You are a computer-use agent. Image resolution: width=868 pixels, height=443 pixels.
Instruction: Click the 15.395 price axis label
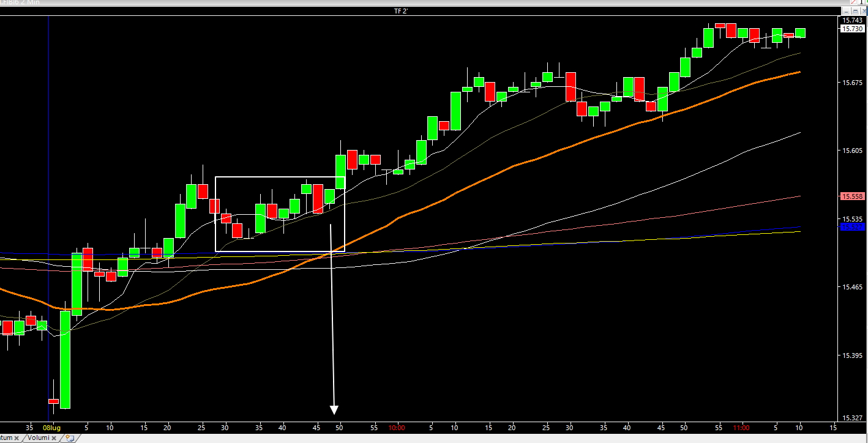tap(853, 356)
